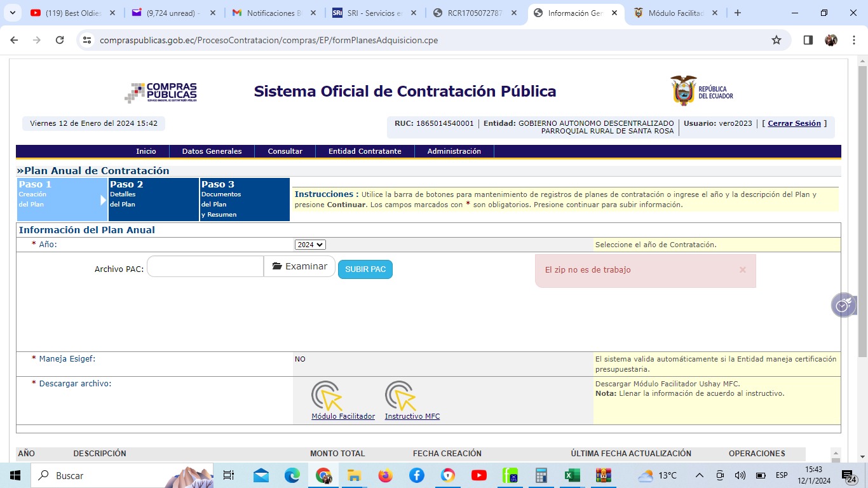Image resolution: width=868 pixels, height=488 pixels.
Task: Open the Entidad Contratante menu
Action: 364,151
